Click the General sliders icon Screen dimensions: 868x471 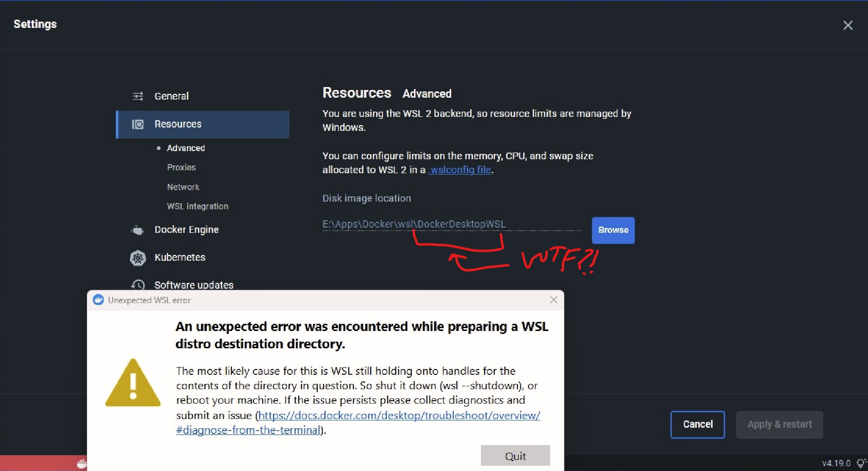[x=138, y=96]
